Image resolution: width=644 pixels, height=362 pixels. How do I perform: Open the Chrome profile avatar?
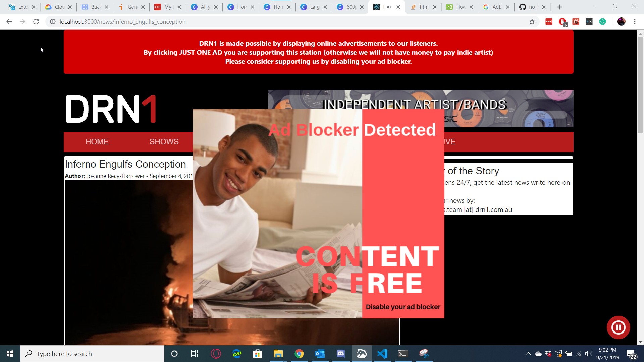coord(621,22)
